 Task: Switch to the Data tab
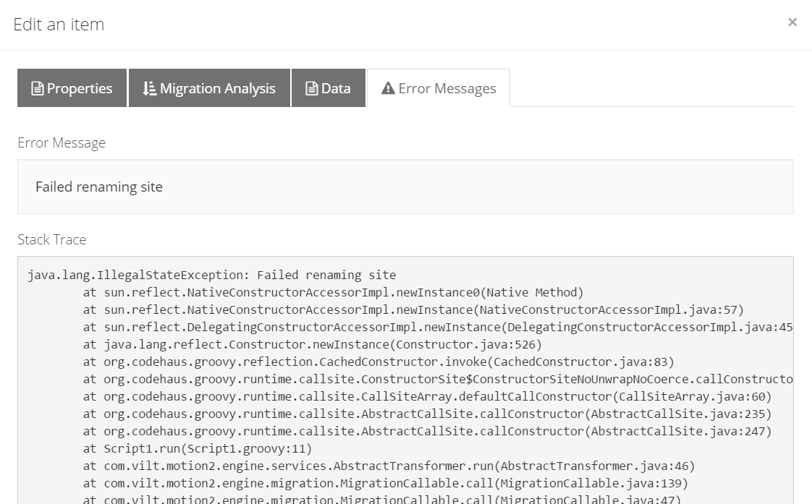329,88
